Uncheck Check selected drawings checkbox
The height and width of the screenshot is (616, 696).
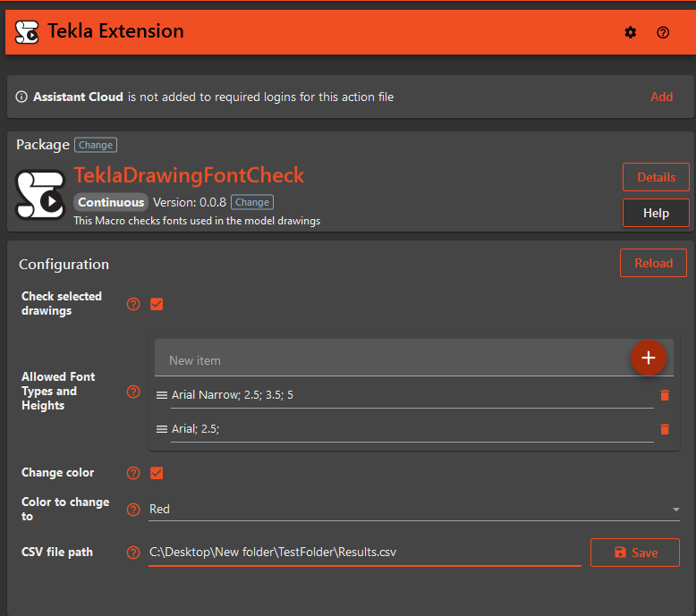point(157,304)
